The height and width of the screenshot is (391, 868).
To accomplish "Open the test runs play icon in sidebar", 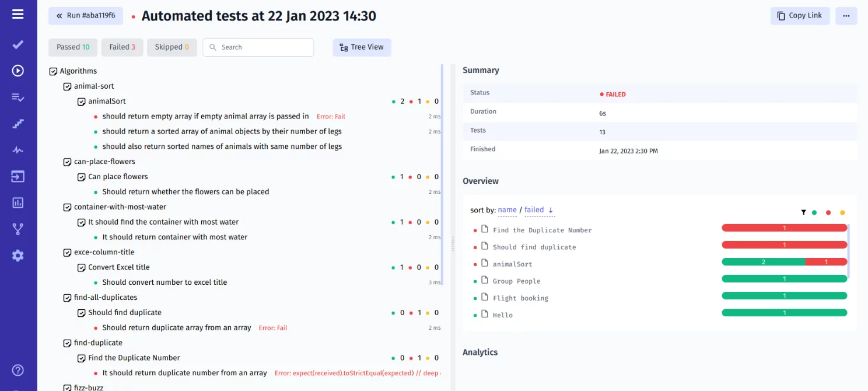I will [x=17, y=70].
